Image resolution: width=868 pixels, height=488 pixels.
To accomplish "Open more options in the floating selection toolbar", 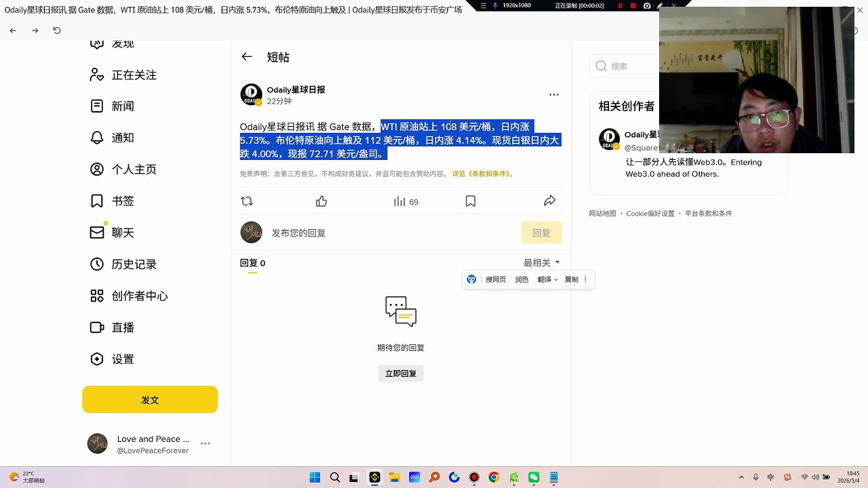I will (x=586, y=279).
